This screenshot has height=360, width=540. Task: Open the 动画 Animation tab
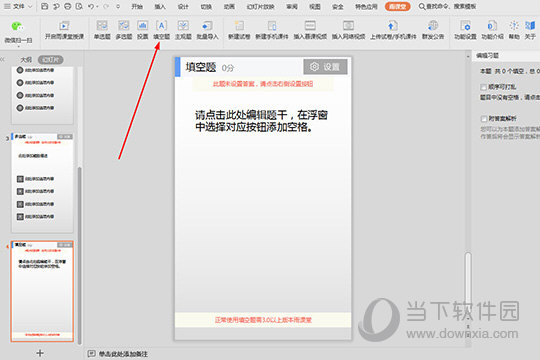click(x=229, y=6)
